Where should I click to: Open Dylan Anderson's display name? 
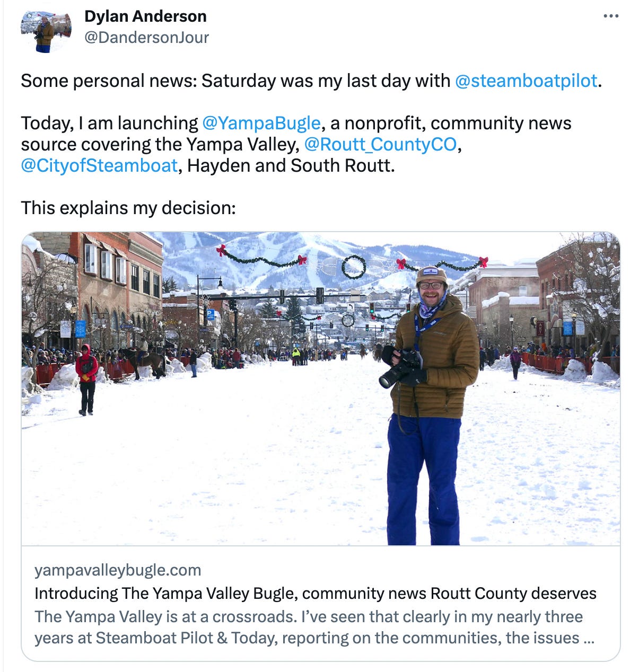pos(145,16)
